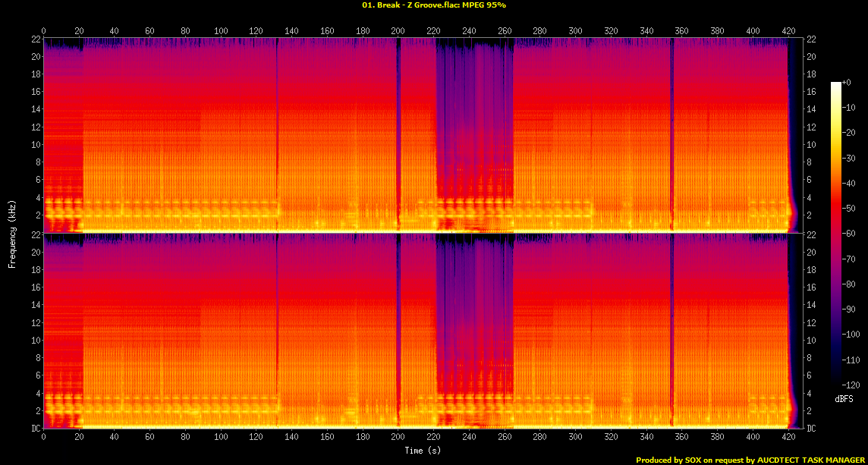868x465 pixels.
Task: Click the '+0' label on the color scale
Action: click(x=847, y=83)
